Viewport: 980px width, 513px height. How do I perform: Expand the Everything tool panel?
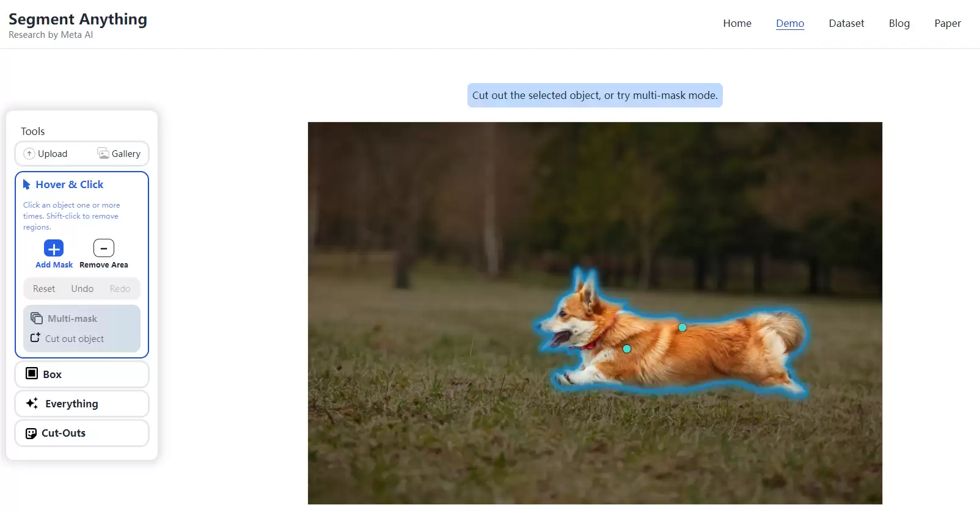tap(82, 404)
